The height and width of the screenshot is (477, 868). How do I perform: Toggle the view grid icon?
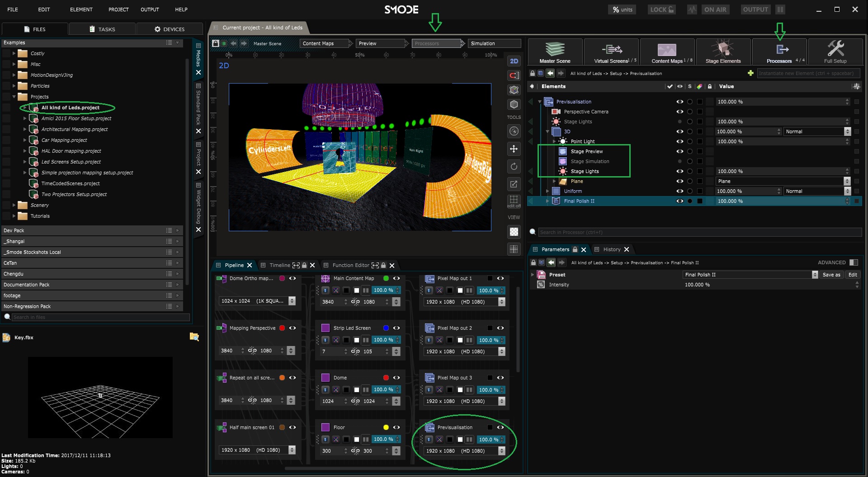(514, 249)
